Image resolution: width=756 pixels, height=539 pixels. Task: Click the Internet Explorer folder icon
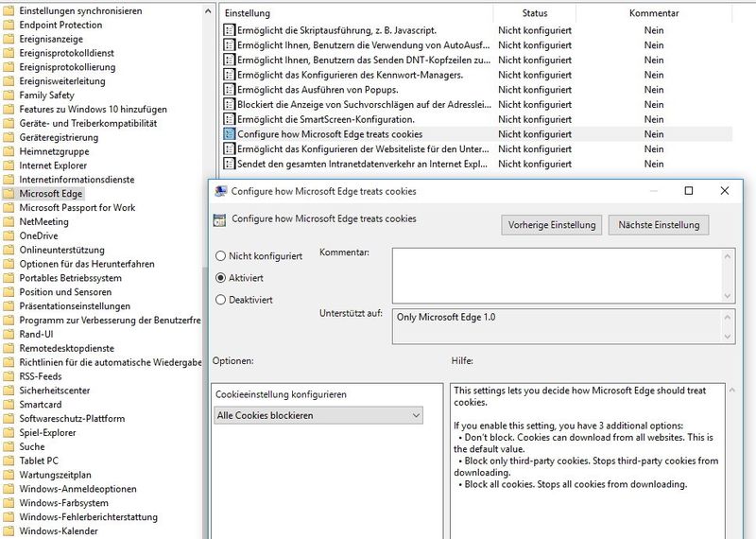(x=9, y=165)
